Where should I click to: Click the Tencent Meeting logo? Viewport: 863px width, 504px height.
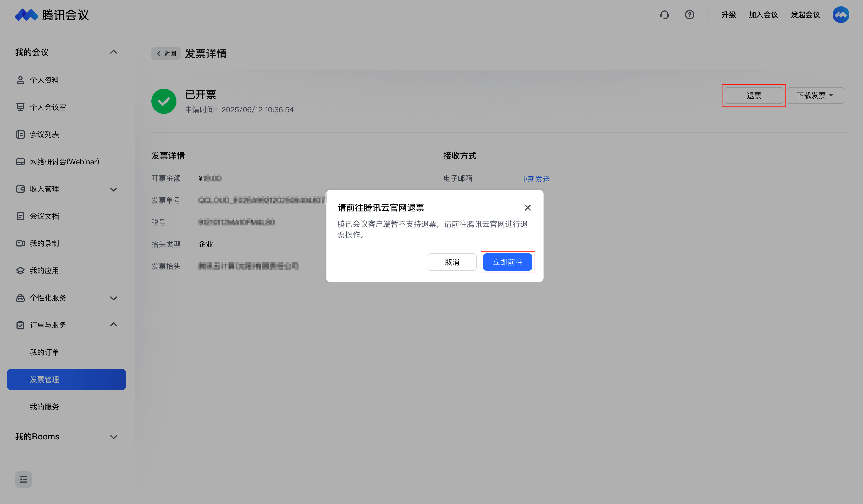pos(52,15)
